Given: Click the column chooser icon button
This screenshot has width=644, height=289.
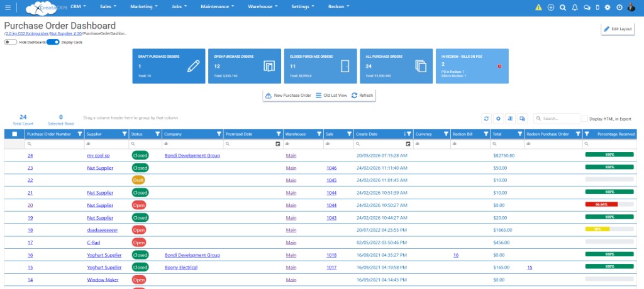Looking at the screenshot, I should click(x=510, y=119).
